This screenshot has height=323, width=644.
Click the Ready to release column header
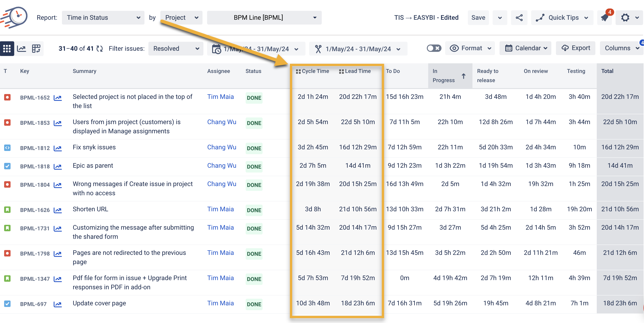(488, 76)
